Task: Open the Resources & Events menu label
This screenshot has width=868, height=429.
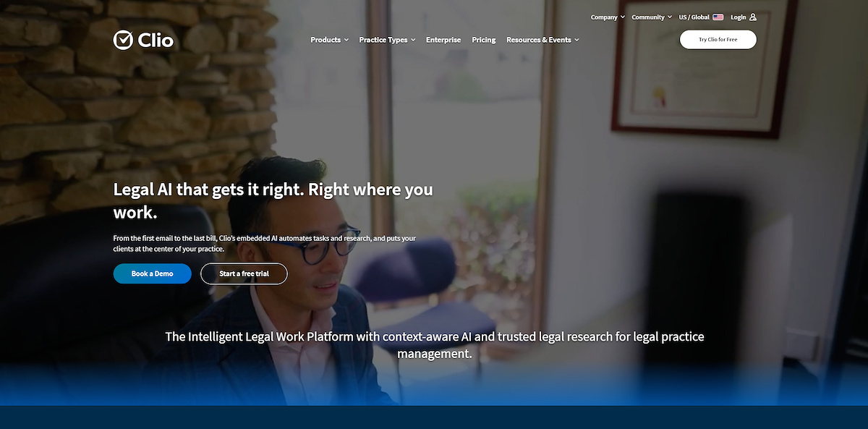Action: [x=539, y=40]
